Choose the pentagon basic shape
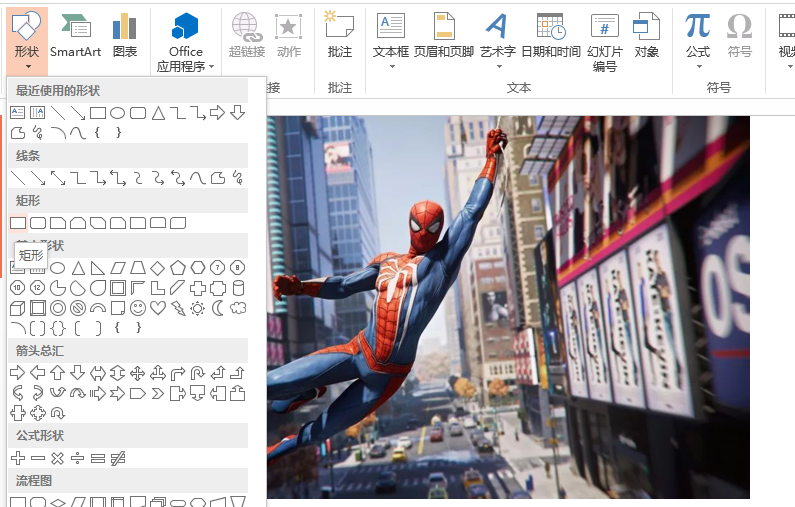This screenshot has height=507, width=795. [x=177, y=268]
